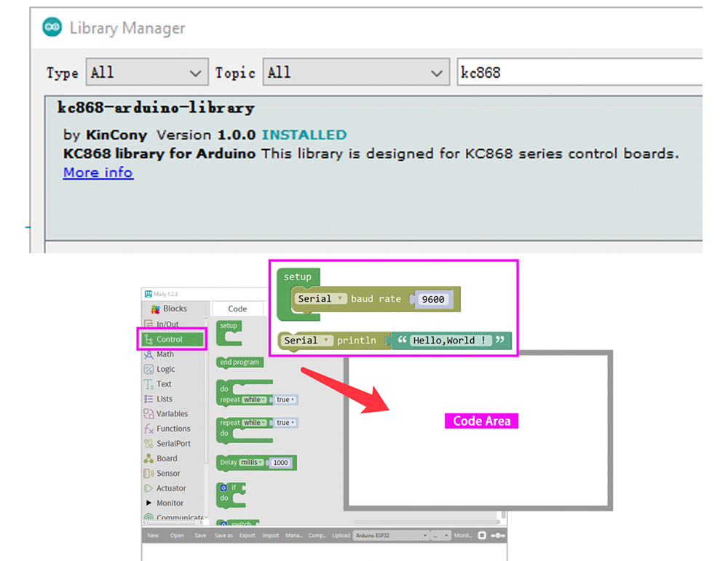Open the Logic block category
Image resolution: width=728 pixels, height=561 pixels.
coord(165,369)
